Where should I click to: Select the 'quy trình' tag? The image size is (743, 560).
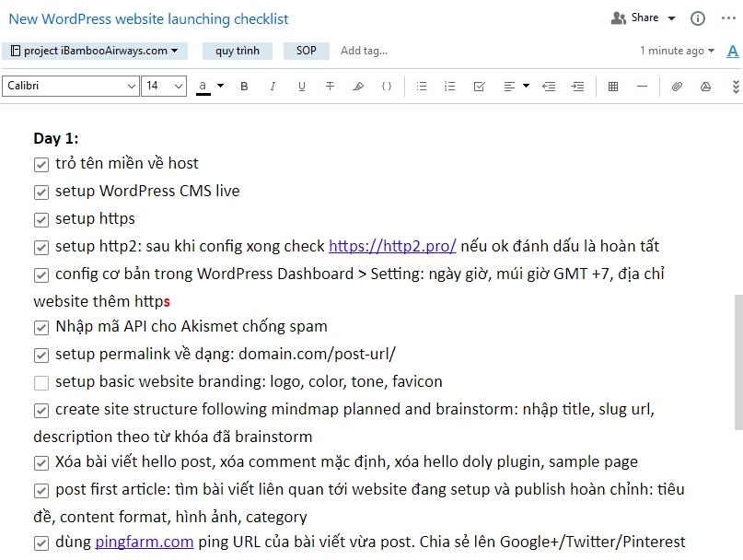click(x=238, y=51)
